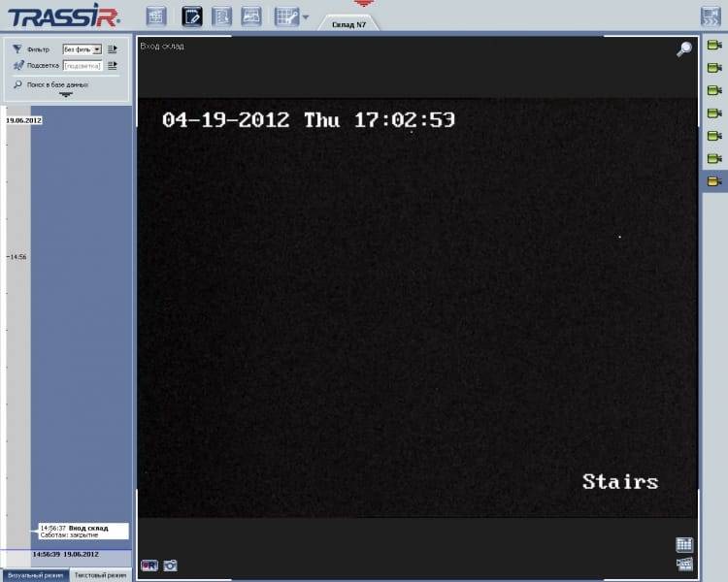Click 'Поиск в базе данных' search link
728x582 pixels.
click(x=56, y=85)
